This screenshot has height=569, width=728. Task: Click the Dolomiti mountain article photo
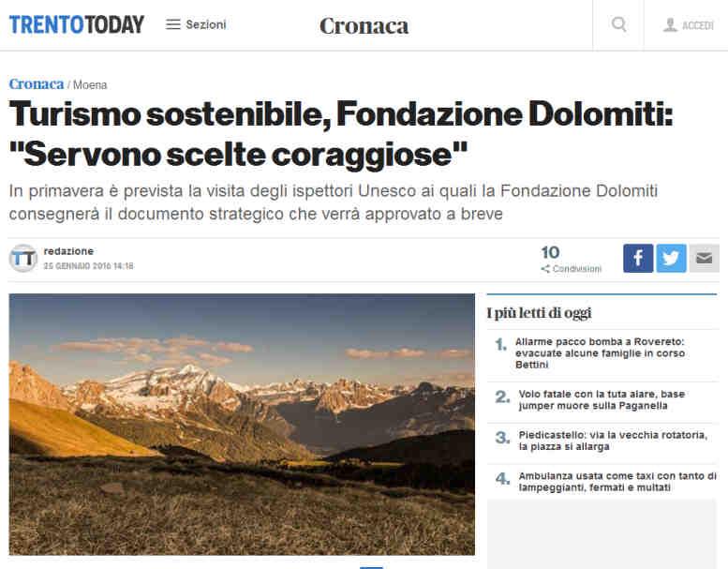click(x=242, y=424)
